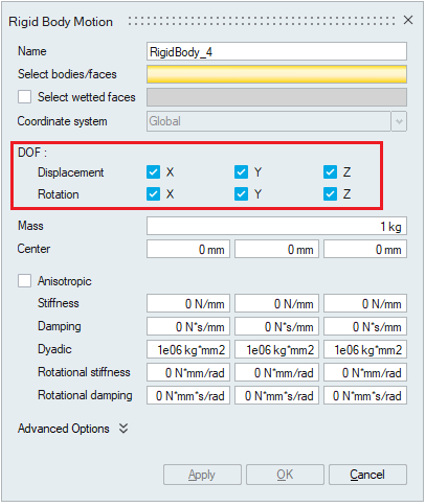425x503 pixels.
Task: Uncheck Rotation X checkbox
Action: pyautogui.click(x=153, y=194)
